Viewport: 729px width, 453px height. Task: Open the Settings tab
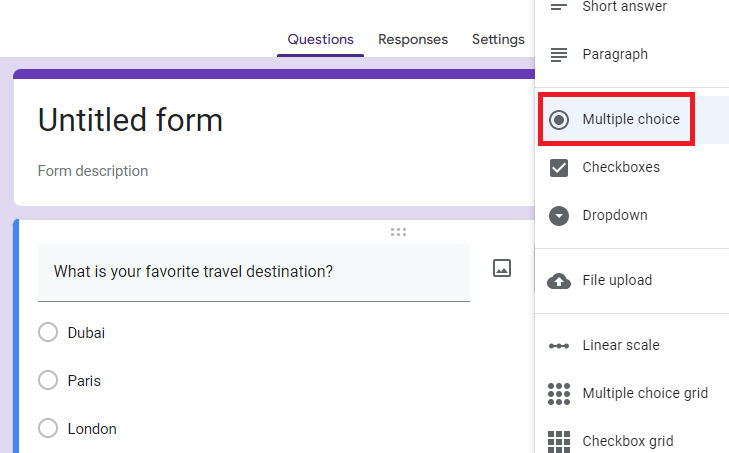498,40
